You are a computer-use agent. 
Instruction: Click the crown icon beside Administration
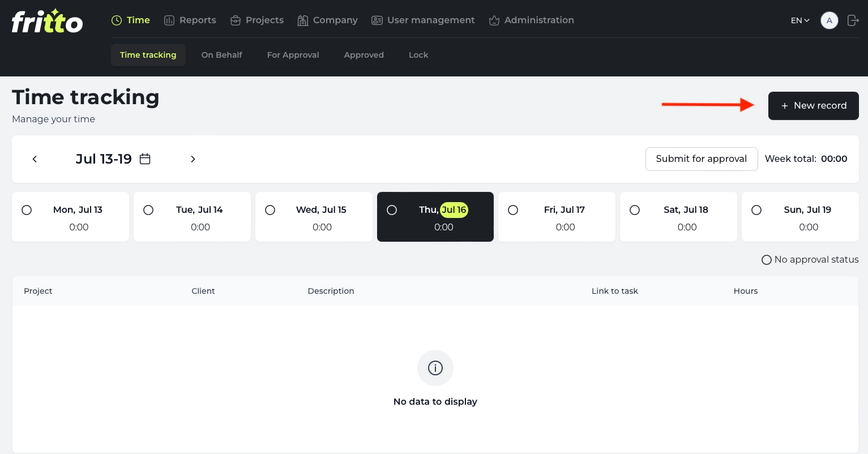click(494, 20)
